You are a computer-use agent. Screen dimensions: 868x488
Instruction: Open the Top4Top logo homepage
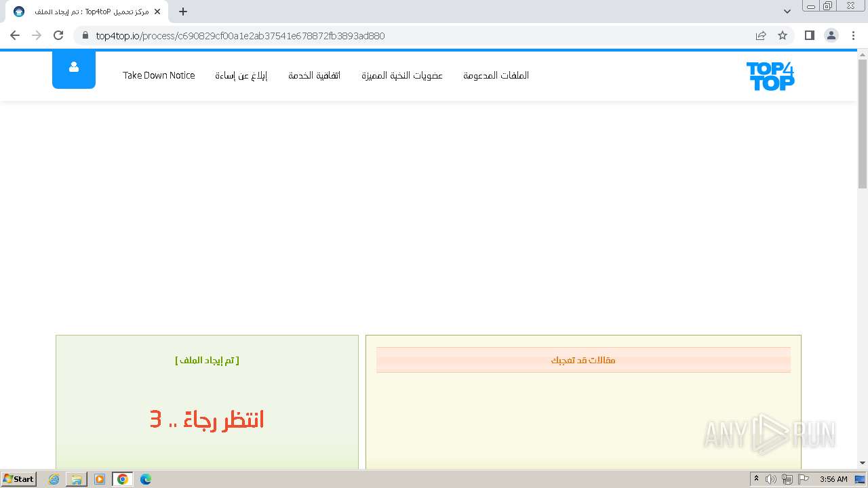pyautogui.click(x=770, y=76)
